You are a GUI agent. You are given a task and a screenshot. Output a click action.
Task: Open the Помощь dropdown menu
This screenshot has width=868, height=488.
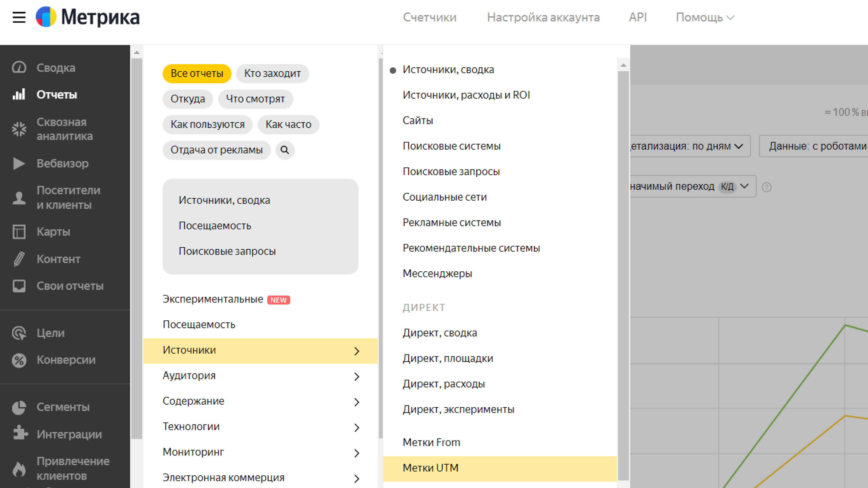click(x=705, y=17)
